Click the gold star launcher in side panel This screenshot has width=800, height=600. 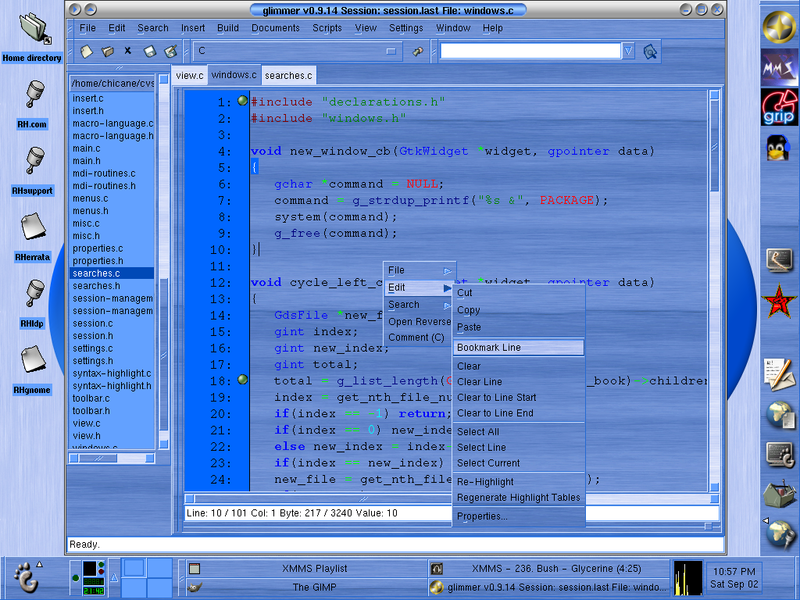click(779, 26)
